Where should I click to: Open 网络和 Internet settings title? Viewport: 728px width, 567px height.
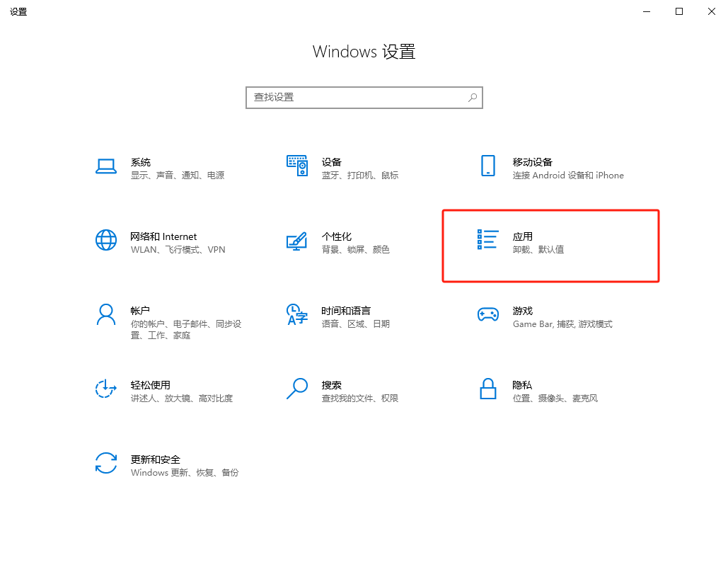tap(163, 236)
